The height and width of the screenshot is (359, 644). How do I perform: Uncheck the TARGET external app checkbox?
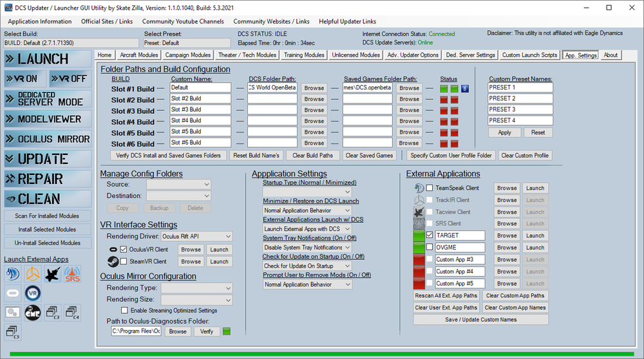click(x=430, y=235)
